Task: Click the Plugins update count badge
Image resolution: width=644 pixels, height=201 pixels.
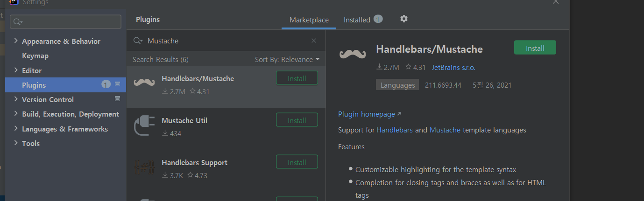Action: click(x=106, y=84)
